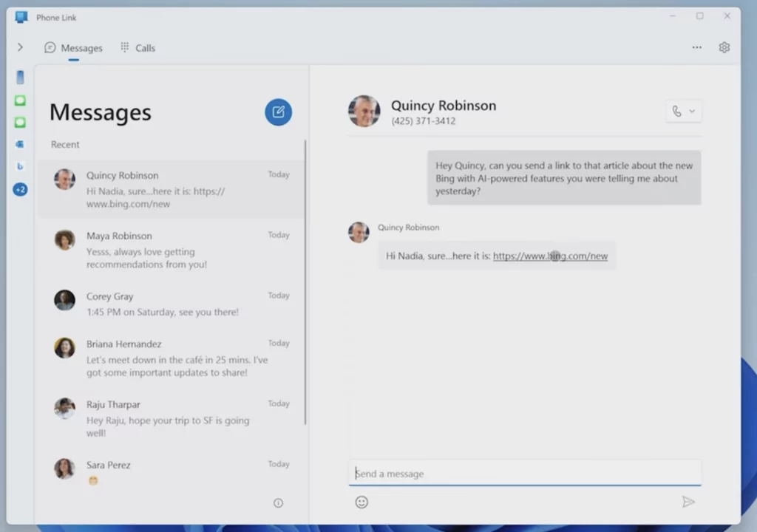Switch to the Calls tab
Screen dimensions: 757x532
coord(138,48)
